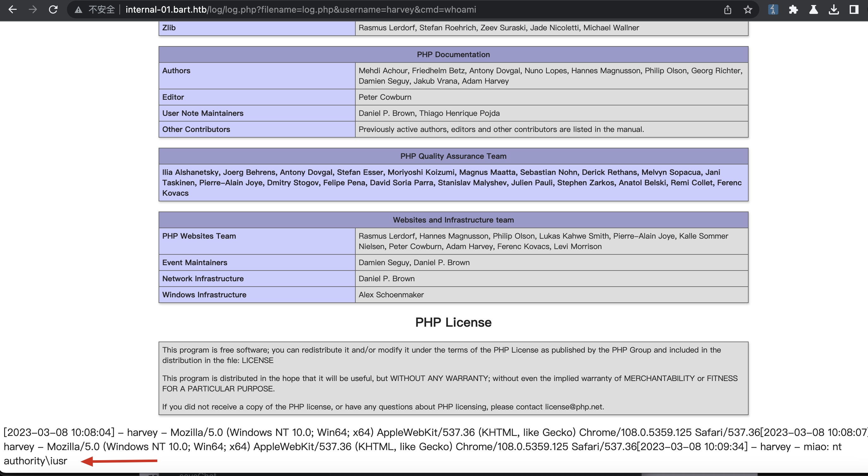
Task: Show the Downloads tray
Action: [x=834, y=9]
